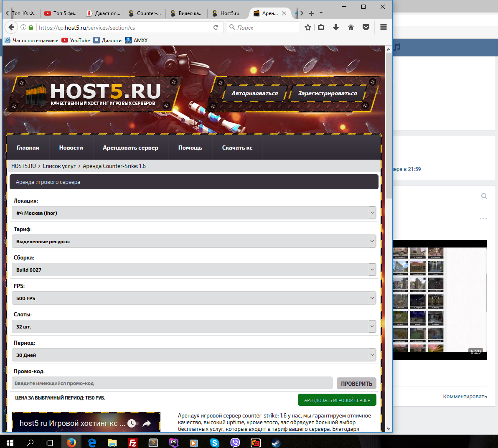Open Skype from the taskbar
The height and width of the screenshot is (448, 498).
click(x=215, y=443)
